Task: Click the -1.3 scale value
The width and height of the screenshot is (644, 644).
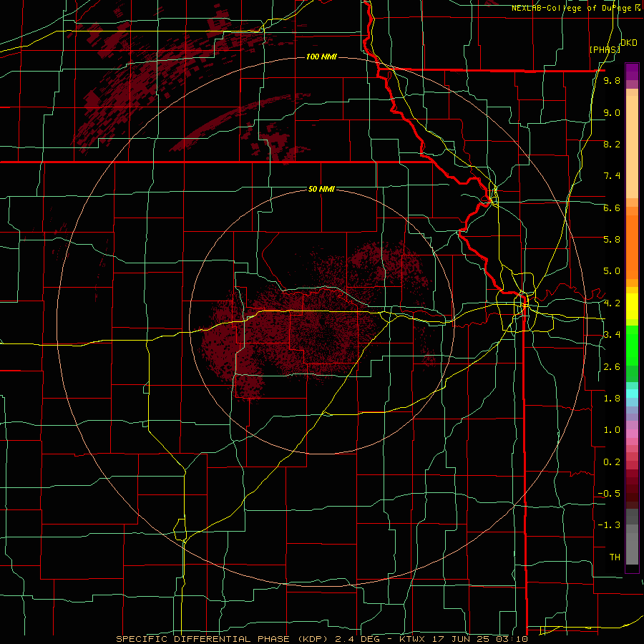Action: pyautogui.click(x=609, y=525)
